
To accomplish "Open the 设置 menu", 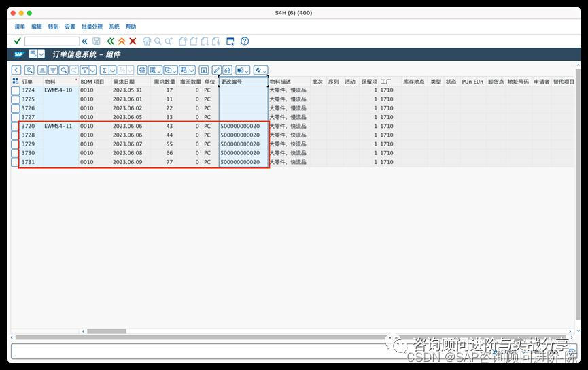I will 70,27.
